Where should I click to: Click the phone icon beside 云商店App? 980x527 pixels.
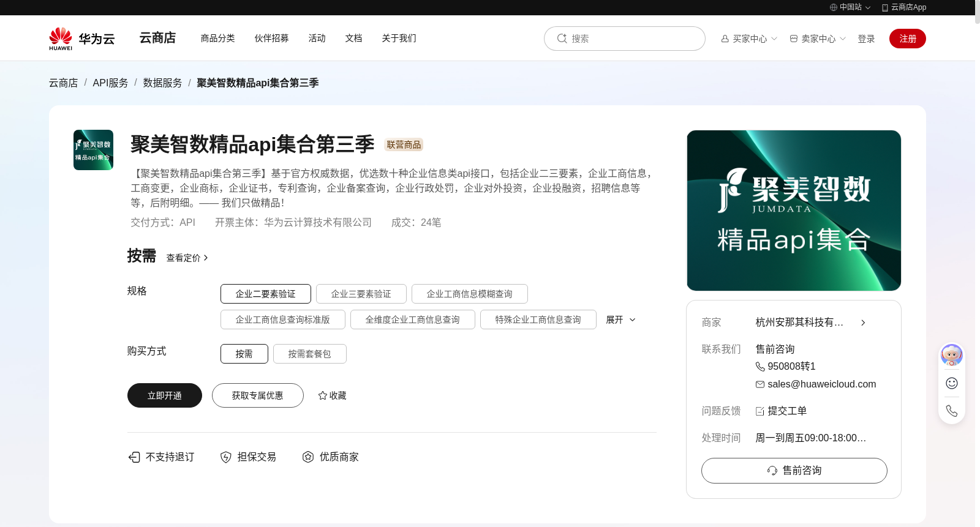tap(885, 7)
